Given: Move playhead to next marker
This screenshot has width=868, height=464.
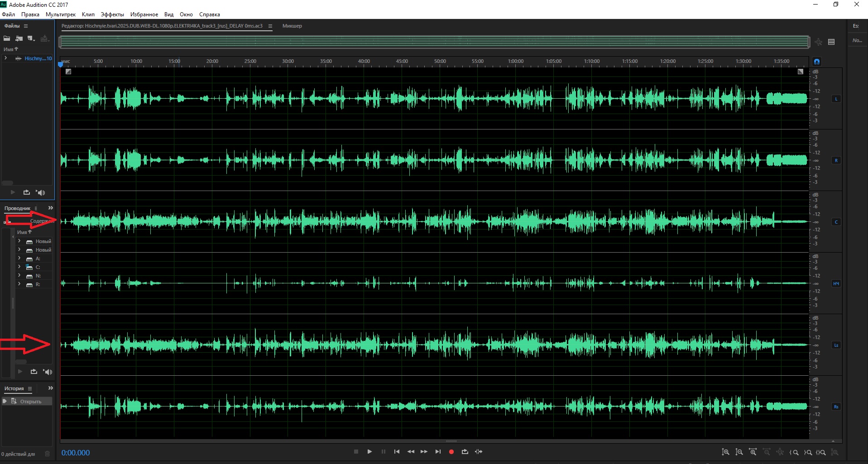Looking at the screenshot, I should coord(437,452).
